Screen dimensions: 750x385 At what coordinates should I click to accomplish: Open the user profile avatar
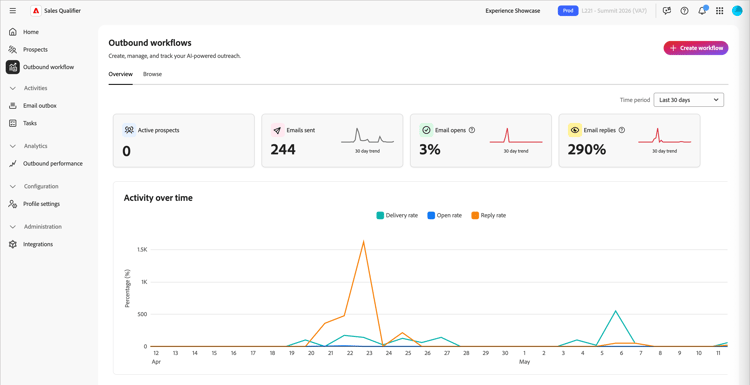[x=737, y=11]
